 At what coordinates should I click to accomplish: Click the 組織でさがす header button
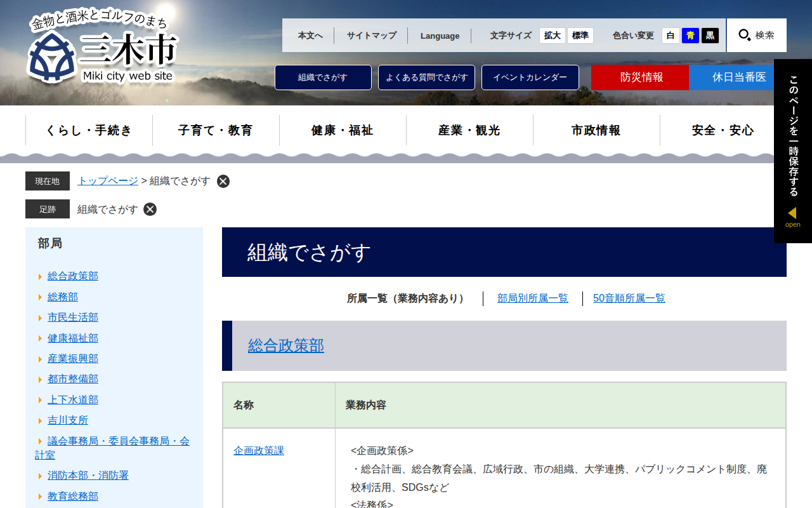tap(323, 77)
